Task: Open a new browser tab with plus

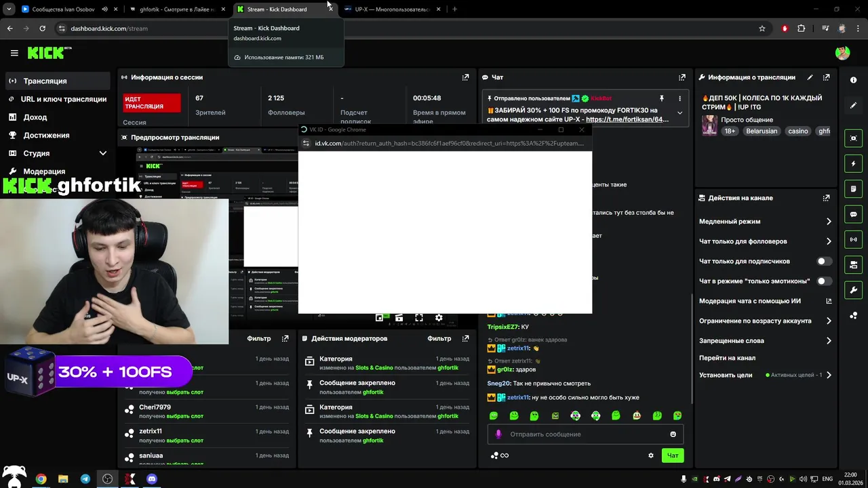Action: [x=454, y=9]
